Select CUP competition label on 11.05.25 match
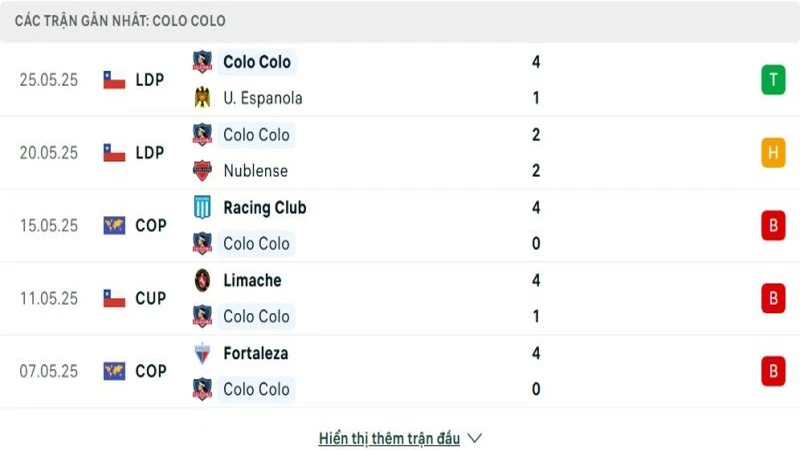This screenshot has height=450, width=800. [150, 299]
